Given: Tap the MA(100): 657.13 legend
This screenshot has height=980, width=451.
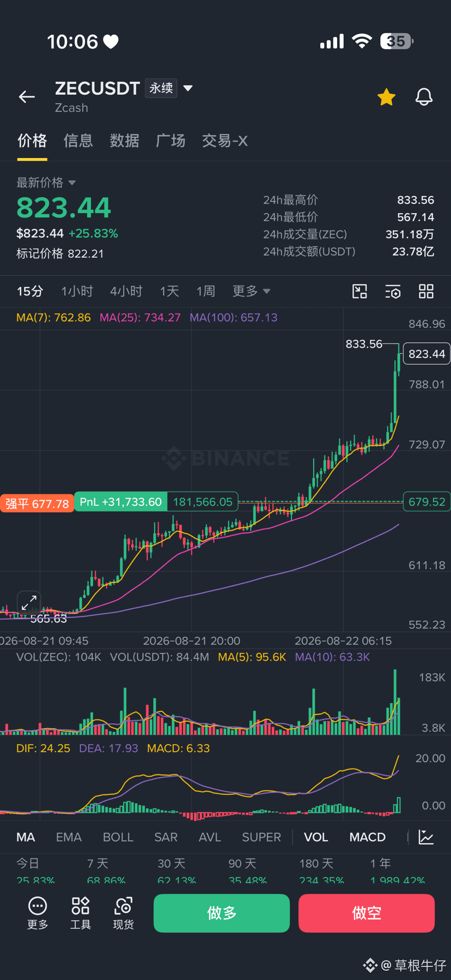Looking at the screenshot, I should (234, 317).
